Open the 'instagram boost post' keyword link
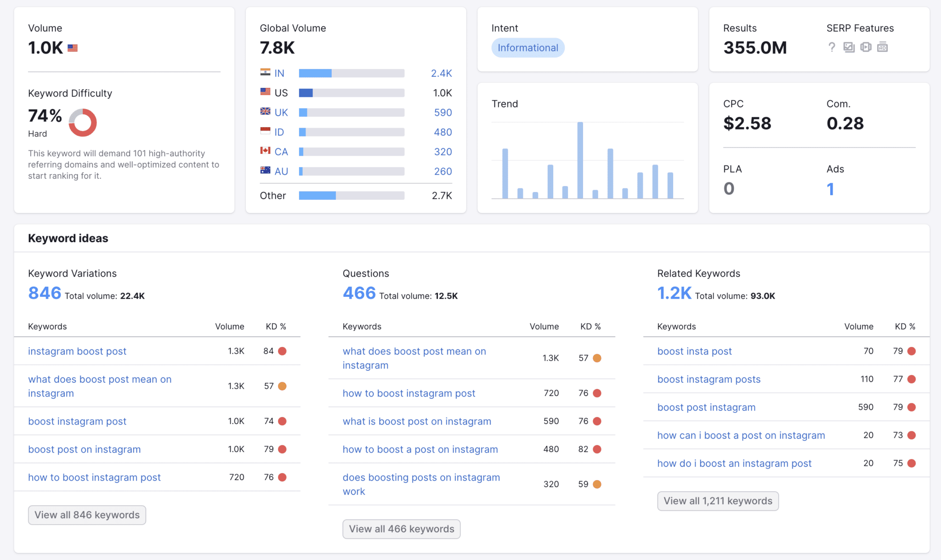Screen dimensions: 941x560 [77, 351]
